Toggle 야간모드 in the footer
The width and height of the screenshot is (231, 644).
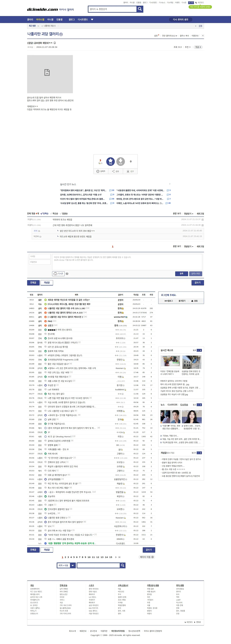point(189,622)
